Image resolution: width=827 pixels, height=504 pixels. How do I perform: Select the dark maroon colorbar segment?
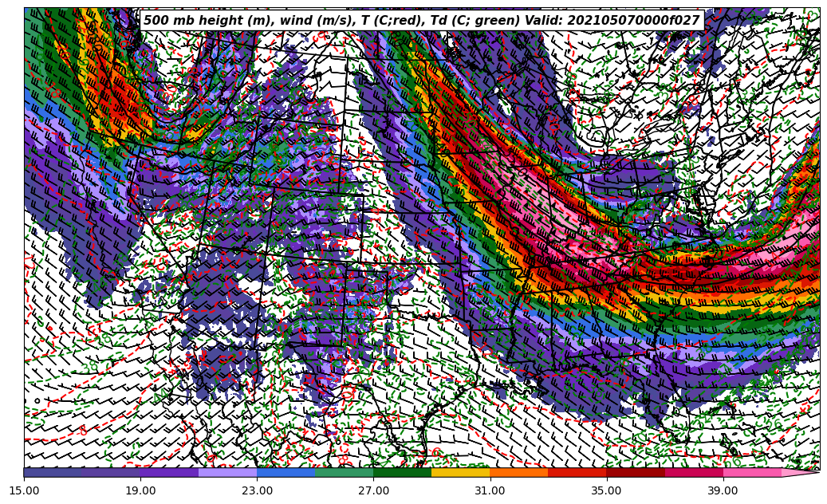click(636, 472)
